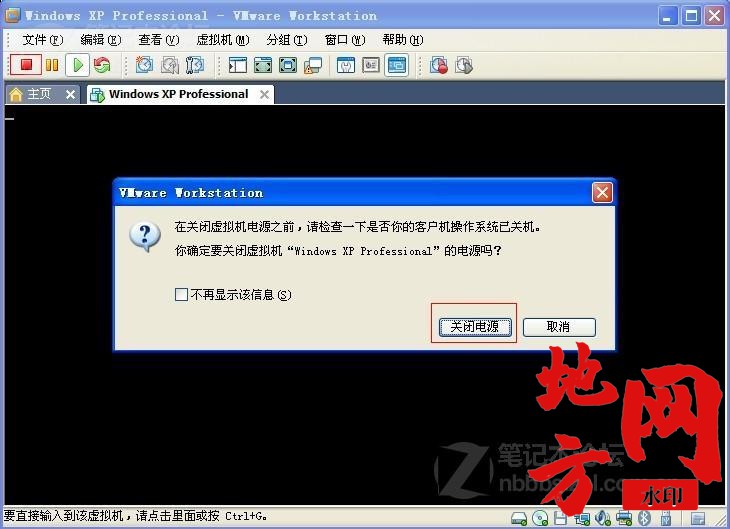
Task: Click the printer status bar icon
Action: (x=624, y=518)
